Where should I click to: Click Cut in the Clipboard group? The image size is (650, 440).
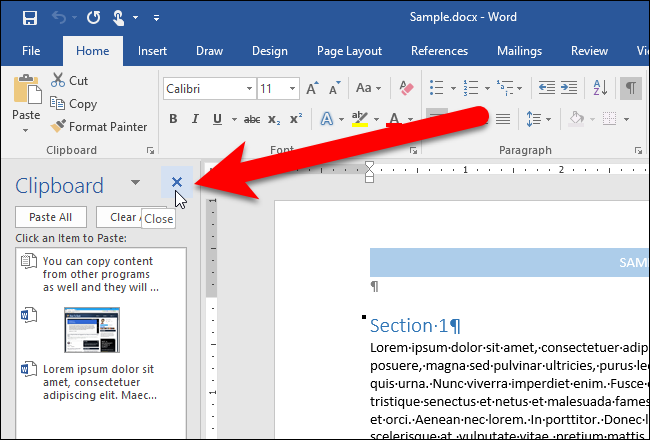pos(69,80)
